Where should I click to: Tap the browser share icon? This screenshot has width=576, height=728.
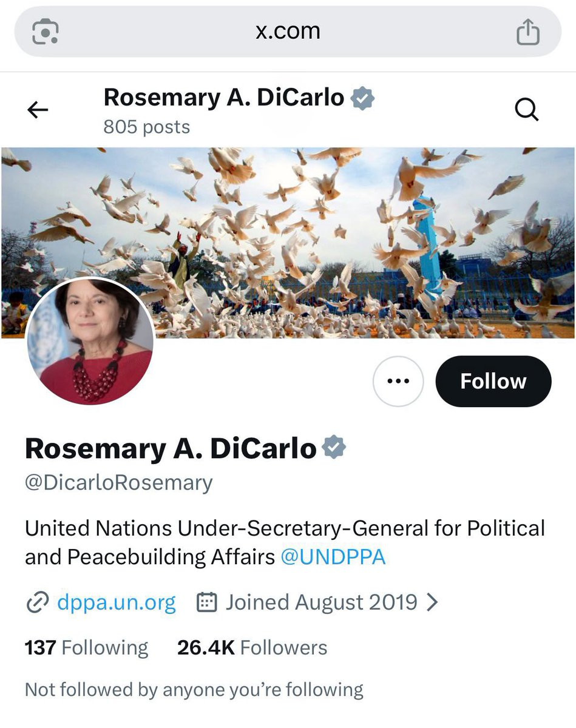pyautogui.click(x=527, y=32)
